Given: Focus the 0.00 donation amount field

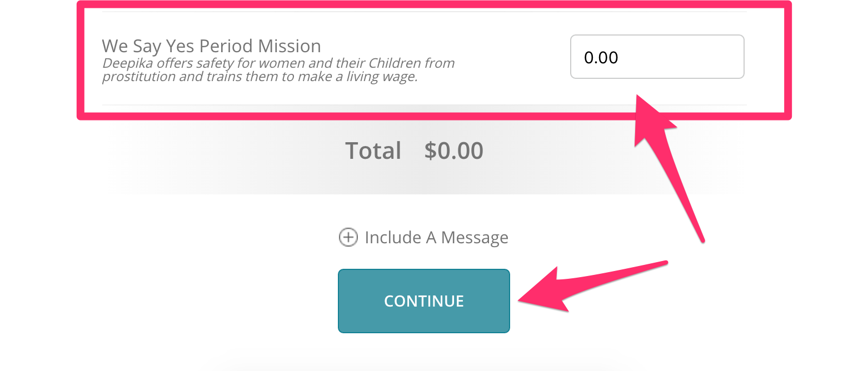Looking at the screenshot, I should click(x=657, y=57).
